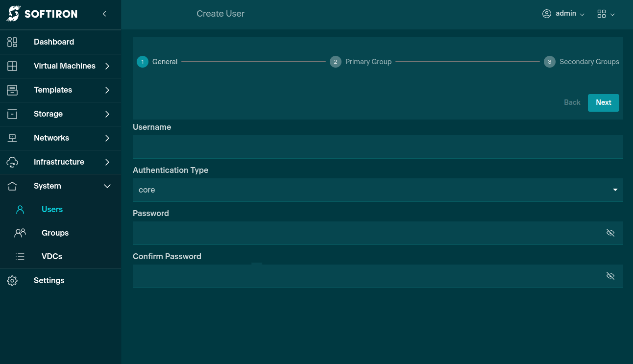This screenshot has height=364, width=633.
Task: Show password in the Password field
Action: (x=610, y=233)
